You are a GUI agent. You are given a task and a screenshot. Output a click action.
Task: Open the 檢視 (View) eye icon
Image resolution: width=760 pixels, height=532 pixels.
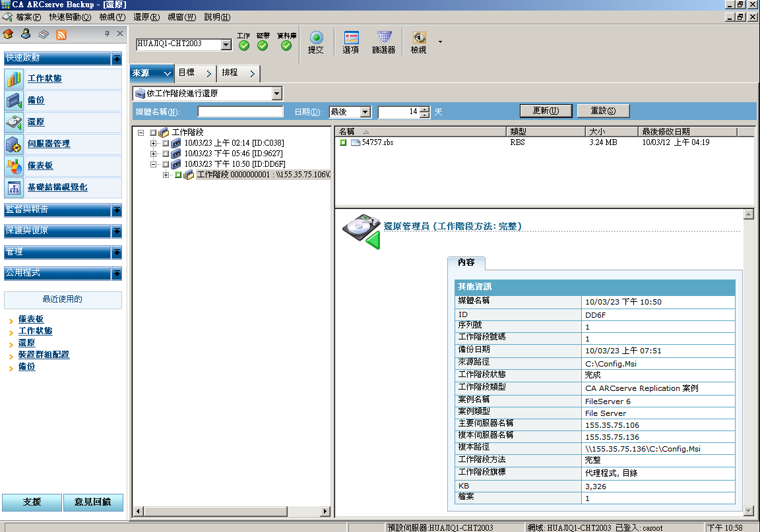click(419, 38)
